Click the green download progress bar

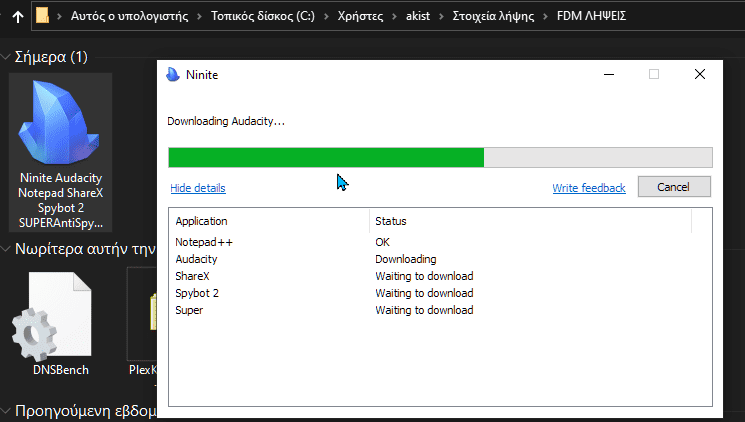tap(440, 157)
